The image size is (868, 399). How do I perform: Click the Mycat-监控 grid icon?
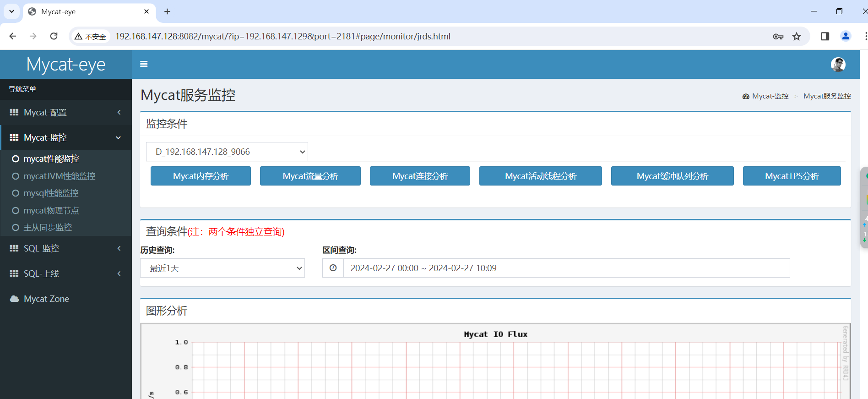[x=14, y=137]
